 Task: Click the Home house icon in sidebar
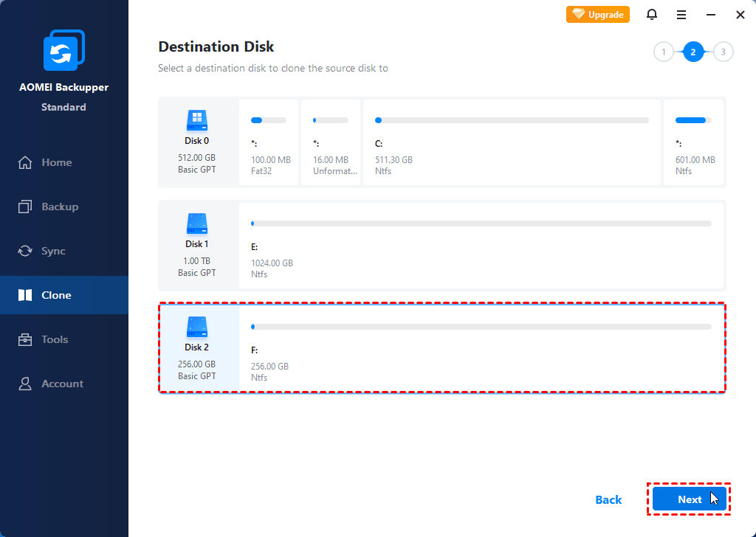pyautogui.click(x=25, y=163)
